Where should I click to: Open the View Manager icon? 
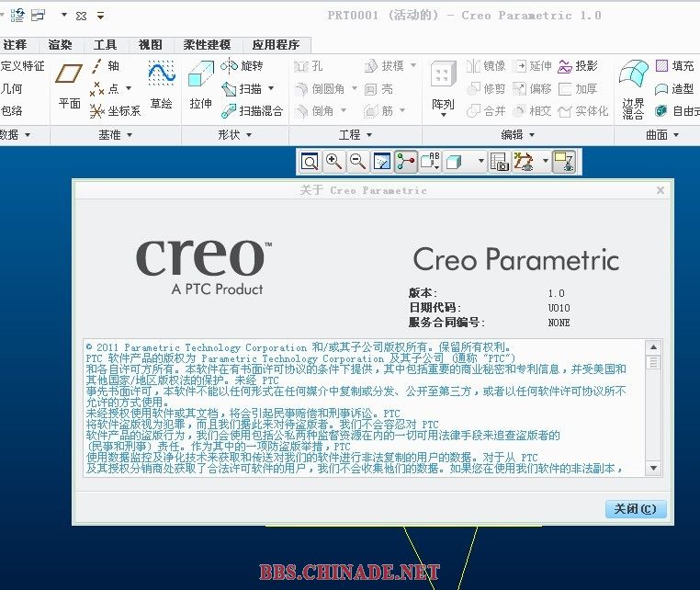[499, 162]
